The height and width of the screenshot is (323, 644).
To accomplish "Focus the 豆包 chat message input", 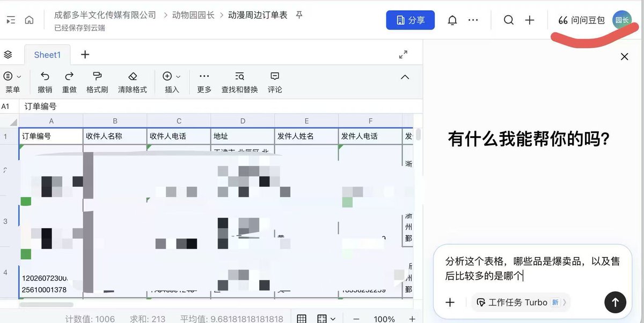I will coord(533,268).
